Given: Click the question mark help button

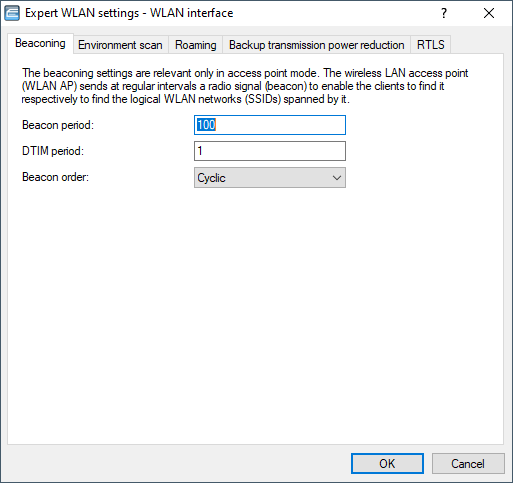Looking at the screenshot, I should pos(444,13).
